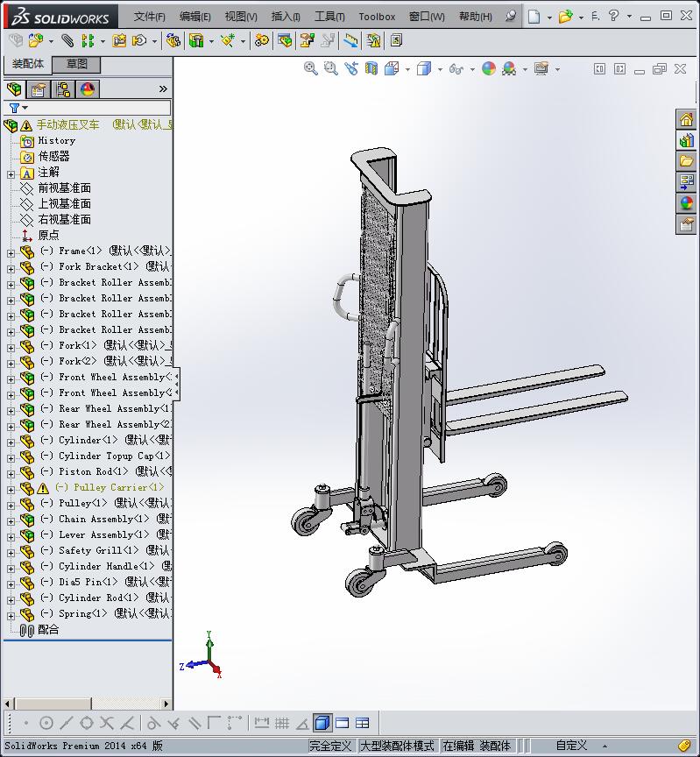Screen dimensions: 700x757
Task: Open the Display Style dropdown arrow
Action: point(440,69)
